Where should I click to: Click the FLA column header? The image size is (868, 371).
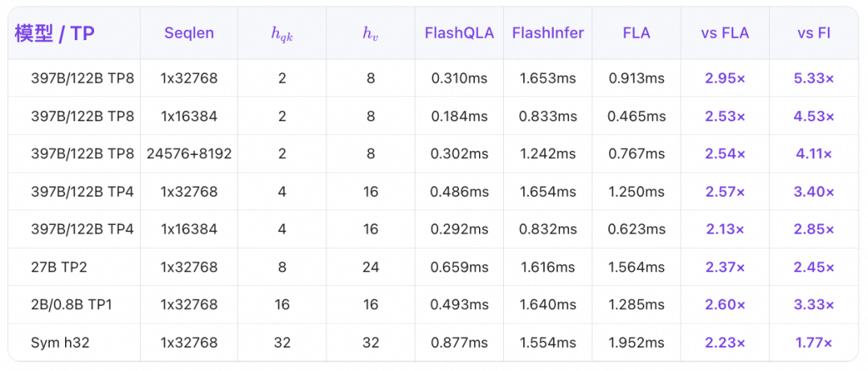pos(637,33)
